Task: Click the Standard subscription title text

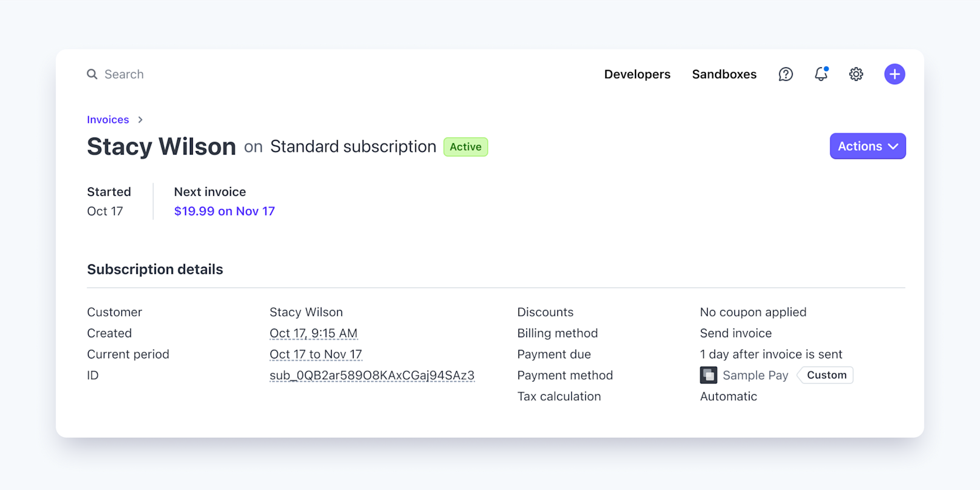Action: (353, 147)
